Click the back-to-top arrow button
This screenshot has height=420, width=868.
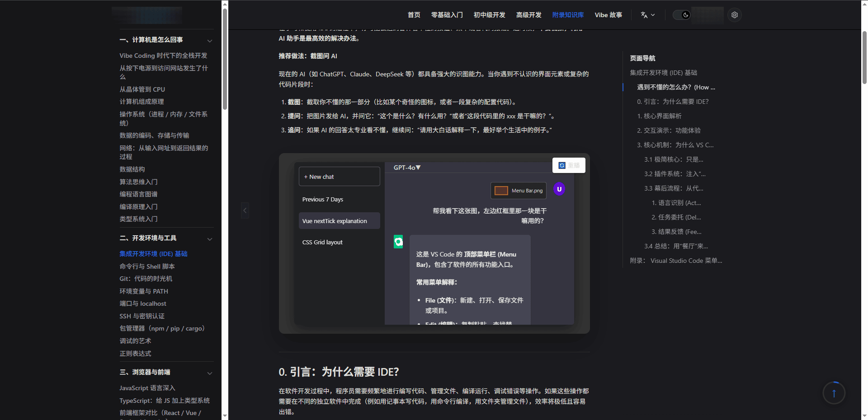tap(834, 393)
